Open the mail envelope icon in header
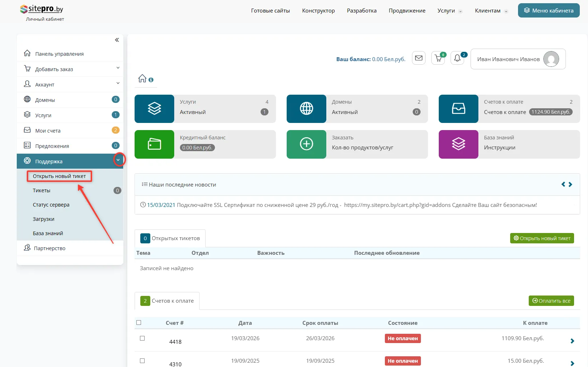The width and height of the screenshot is (588, 367). tap(419, 58)
